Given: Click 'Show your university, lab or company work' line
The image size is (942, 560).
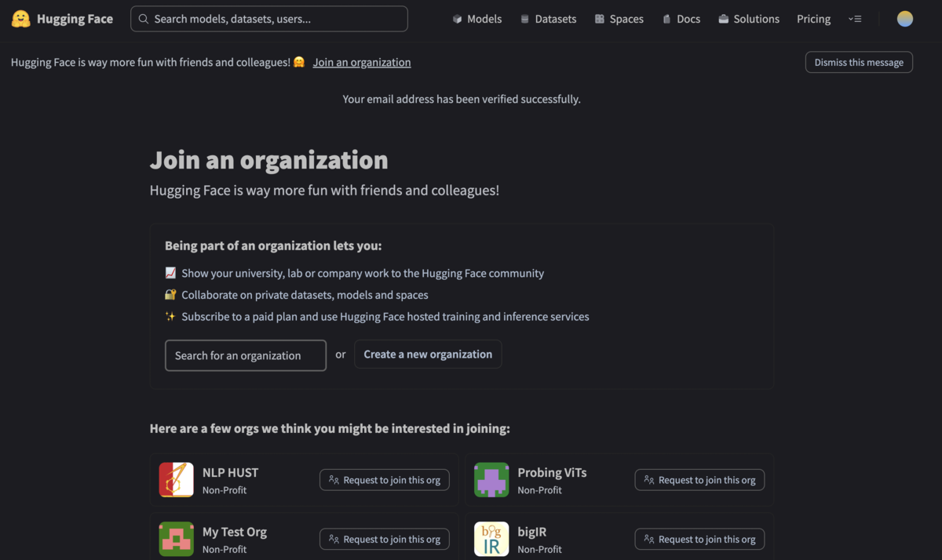Looking at the screenshot, I should [x=363, y=274].
